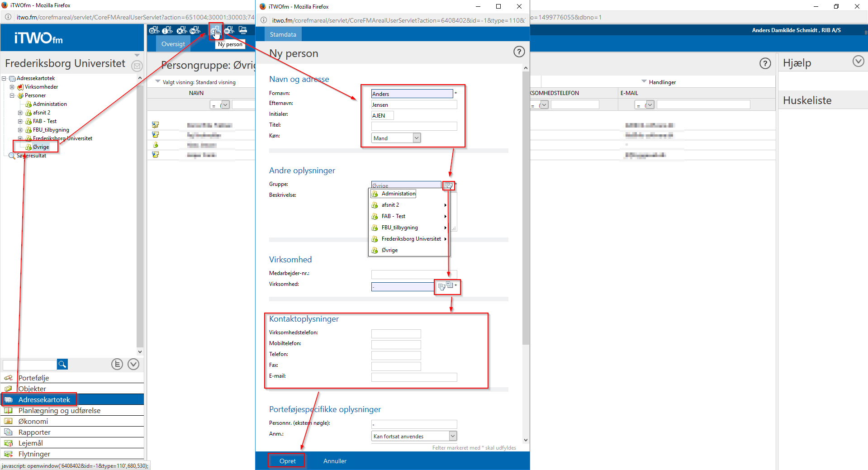Open the Køn dropdown
This screenshot has height=470, width=868.
pos(417,138)
